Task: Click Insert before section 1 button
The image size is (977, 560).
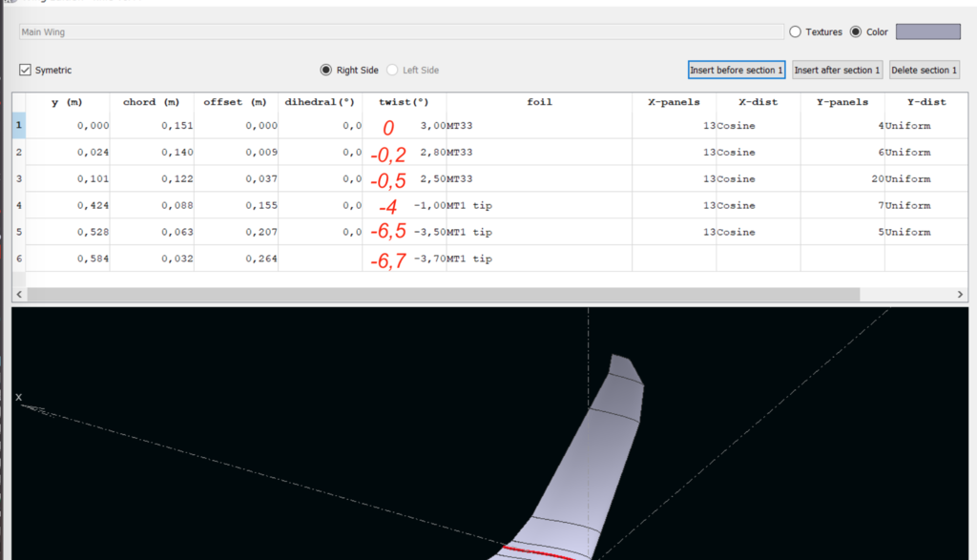Action: pos(736,70)
